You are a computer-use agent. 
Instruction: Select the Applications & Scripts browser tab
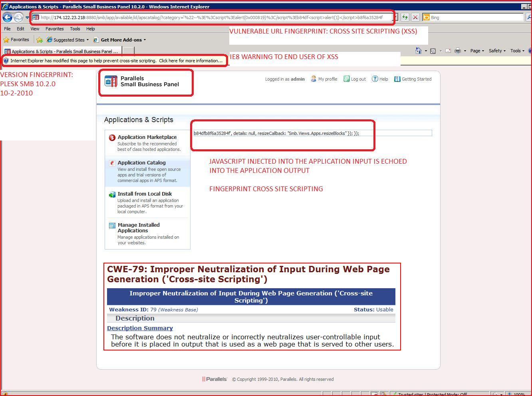coord(61,51)
